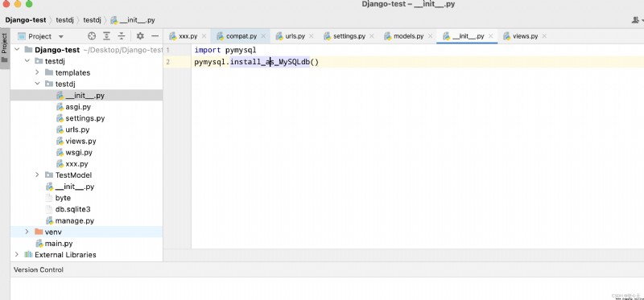Close the settings.py tab
Screen dimensions: 644x300
point(371,36)
